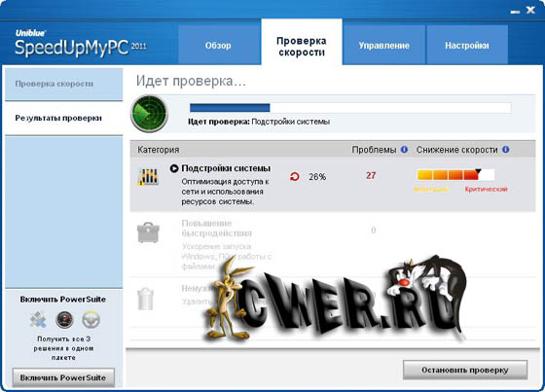Switch to the Управление tab

click(384, 45)
